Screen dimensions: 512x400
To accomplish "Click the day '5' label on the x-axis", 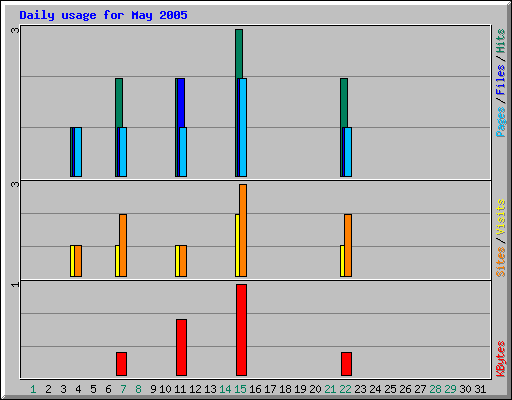I will coord(93,389).
